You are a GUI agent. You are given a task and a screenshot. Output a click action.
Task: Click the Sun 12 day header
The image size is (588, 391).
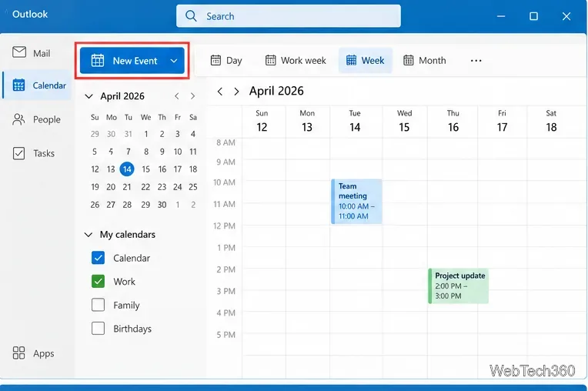pyautogui.click(x=262, y=122)
